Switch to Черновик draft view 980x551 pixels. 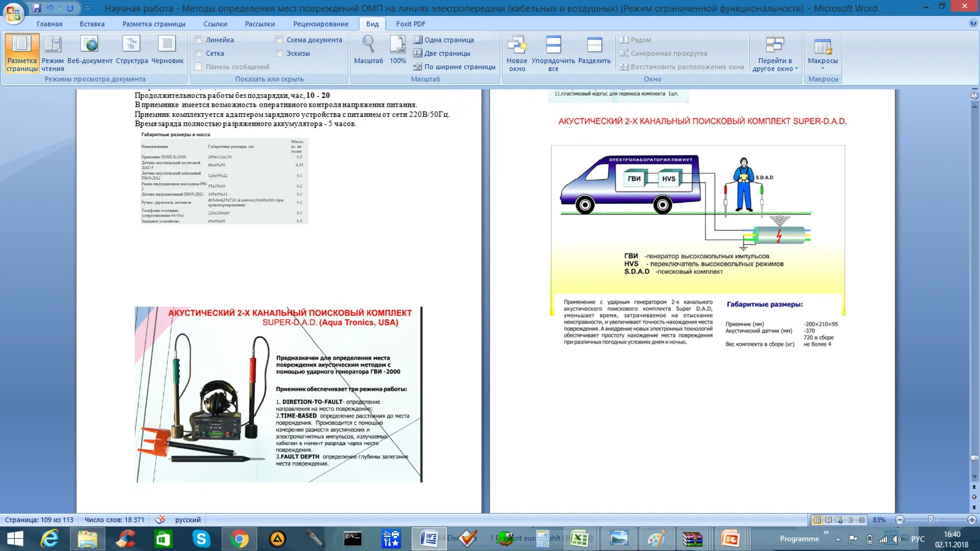pos(167,50)
